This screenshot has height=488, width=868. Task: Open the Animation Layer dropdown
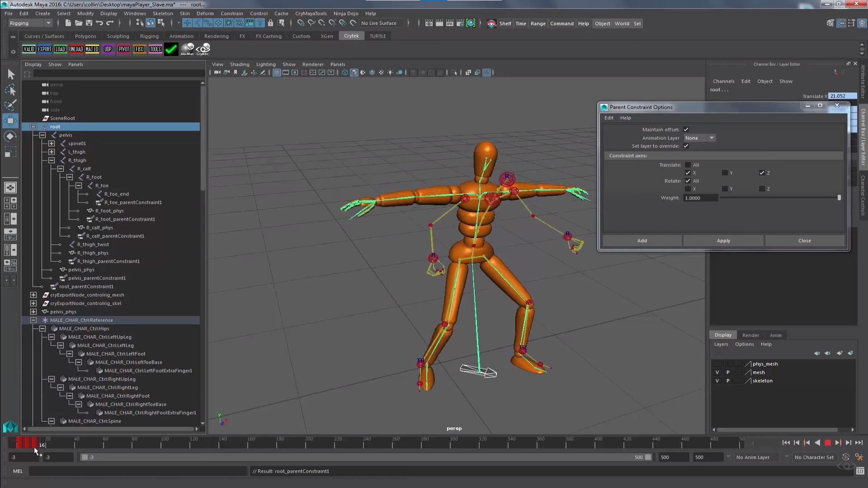coord(699,138)
